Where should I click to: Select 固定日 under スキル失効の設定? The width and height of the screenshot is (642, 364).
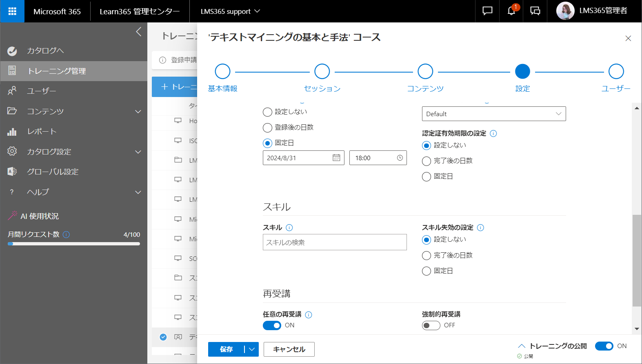[x=427, y=271]
